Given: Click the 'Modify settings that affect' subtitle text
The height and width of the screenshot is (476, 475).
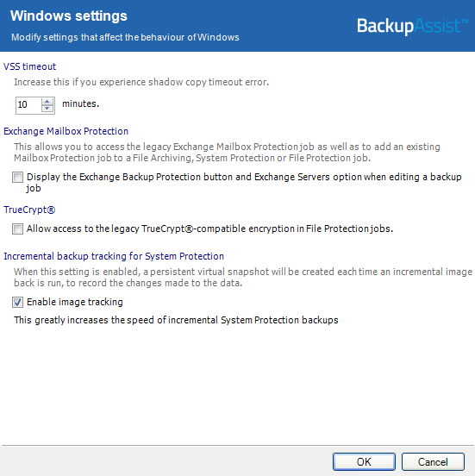Looking at the screenshot, I should click(x=125, y=37).
